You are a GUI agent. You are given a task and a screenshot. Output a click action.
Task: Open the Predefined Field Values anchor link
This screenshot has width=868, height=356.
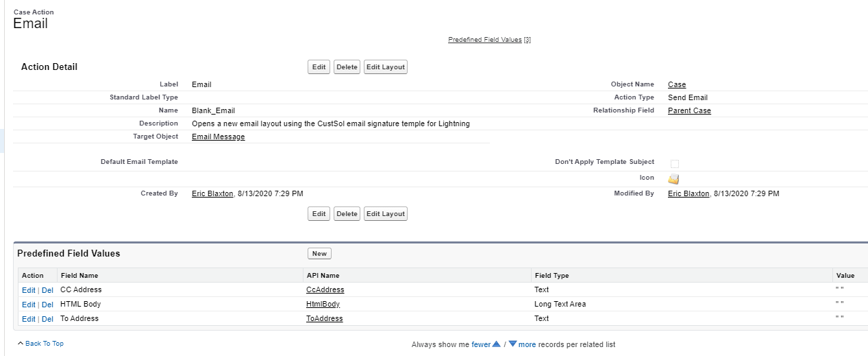point(485,40)
